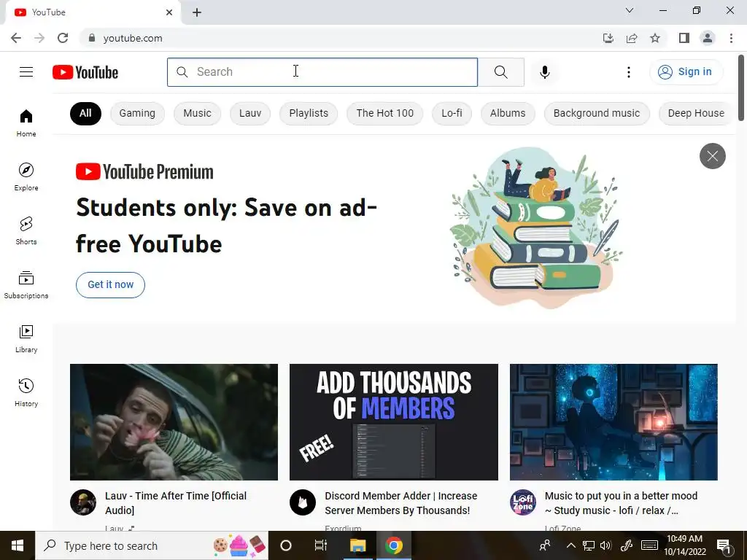Open the Lauv Time After Time thumbnail
This screenshot has width=747, height=560.
[x=174, y=422]
